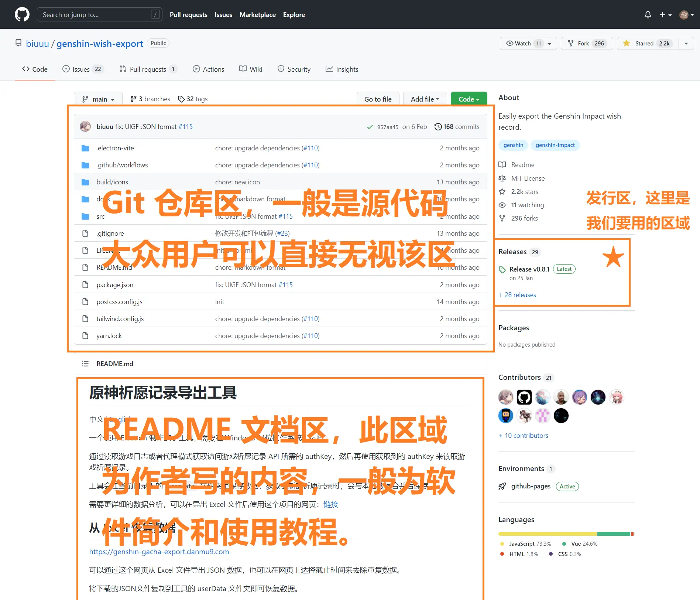Open the GitHub octocat contributor avatar
The height and width of the screenshot is (600, 700).
tap(524, 398)
